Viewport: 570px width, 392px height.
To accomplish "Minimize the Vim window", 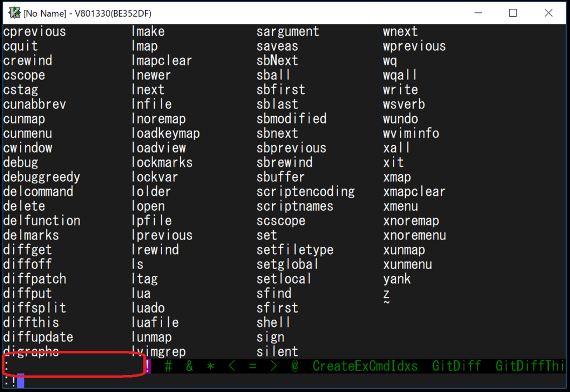I will [478, 13].
